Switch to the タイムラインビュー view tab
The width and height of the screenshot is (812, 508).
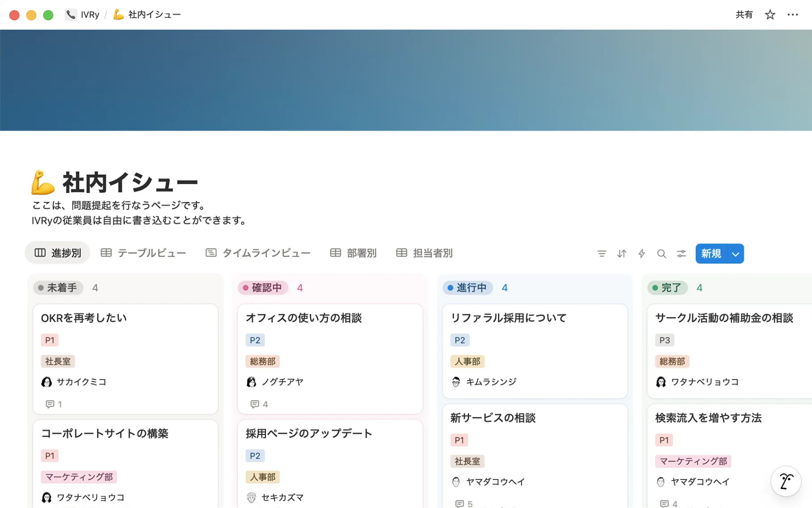pyautogui.click(x=258, y=252)
